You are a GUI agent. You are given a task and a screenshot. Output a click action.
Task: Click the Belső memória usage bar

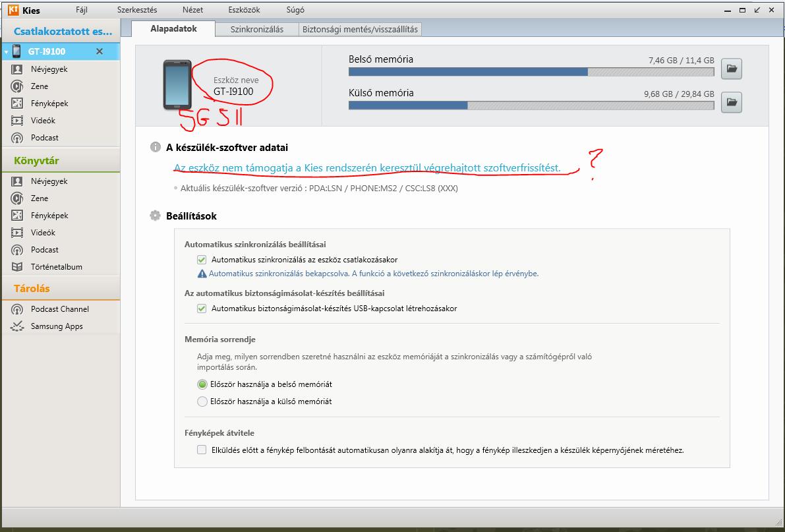pos(531,72)
